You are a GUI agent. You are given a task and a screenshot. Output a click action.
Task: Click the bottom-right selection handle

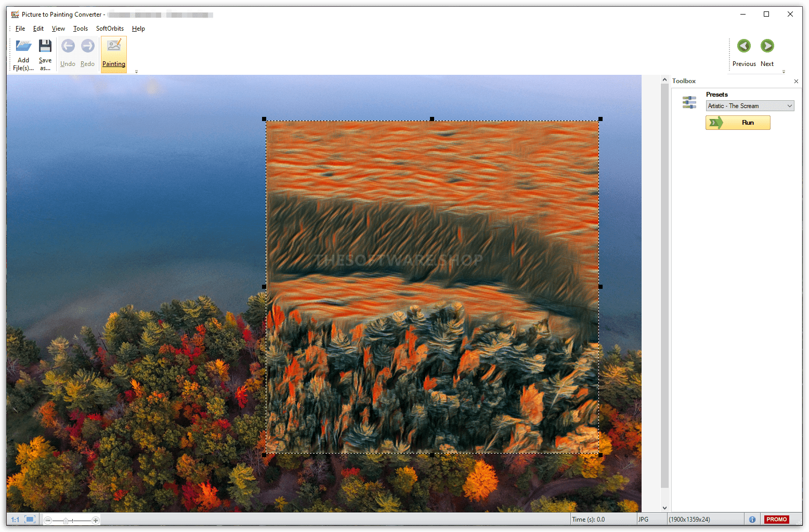pyautogui.click(x=601, y=455)
